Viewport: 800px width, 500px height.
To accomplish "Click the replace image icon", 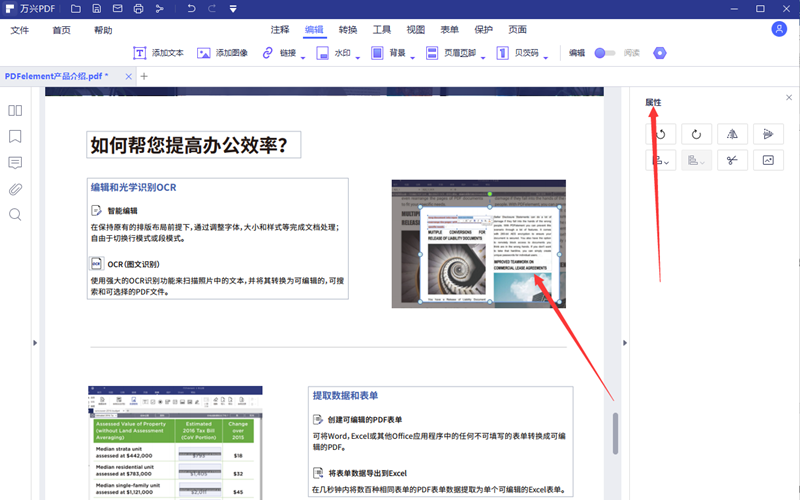I will pos(768,160).
